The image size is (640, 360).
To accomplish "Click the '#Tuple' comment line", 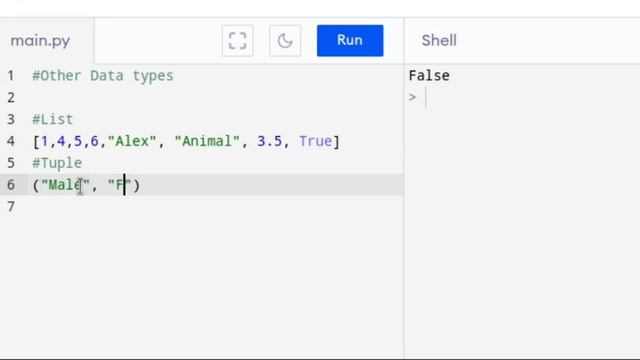I will [57, 163].
